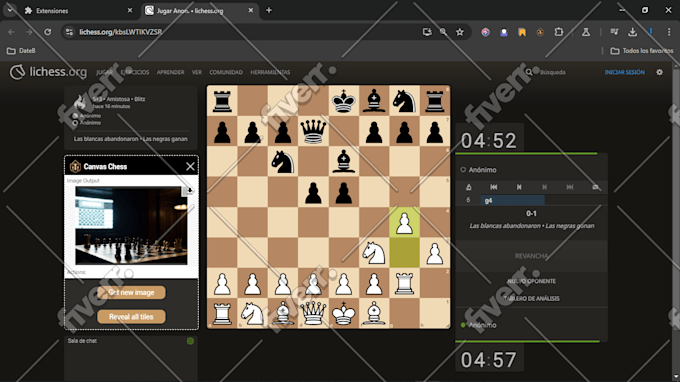Open the JUGAR menu

105,72
